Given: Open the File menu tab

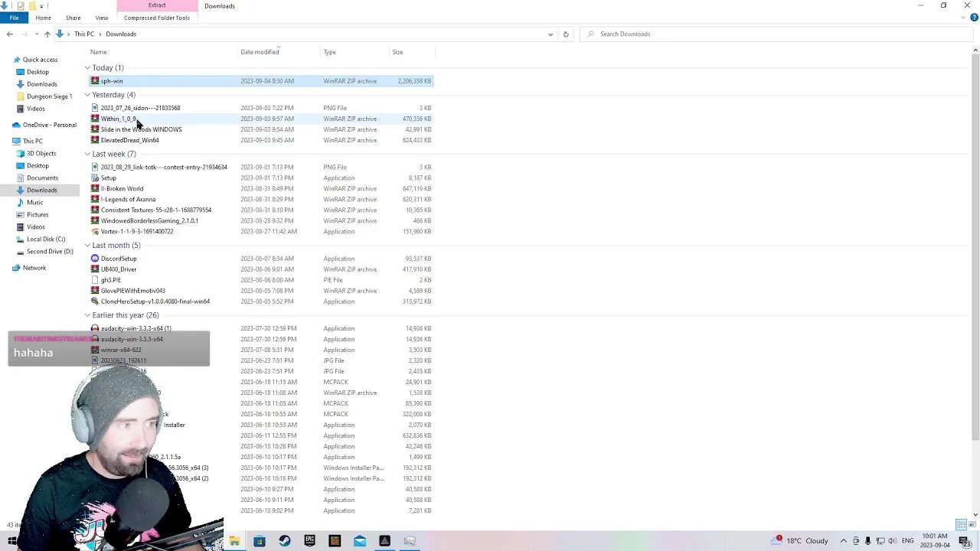Looking at the screenshot, I should [14, 18].
